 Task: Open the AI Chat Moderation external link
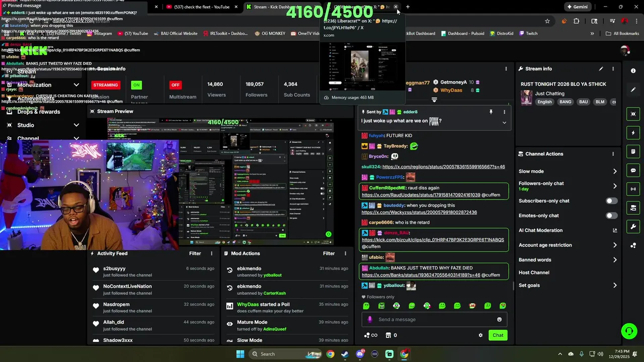615,230
